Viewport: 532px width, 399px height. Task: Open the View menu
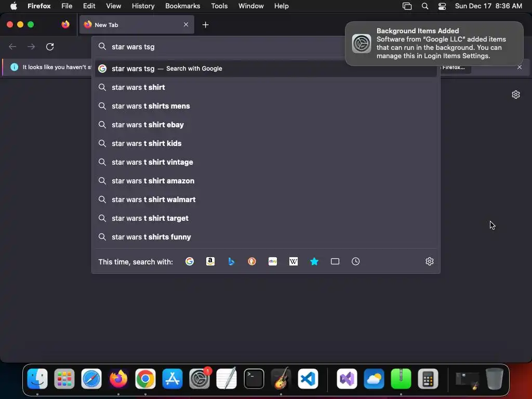[x=113, y=6]
